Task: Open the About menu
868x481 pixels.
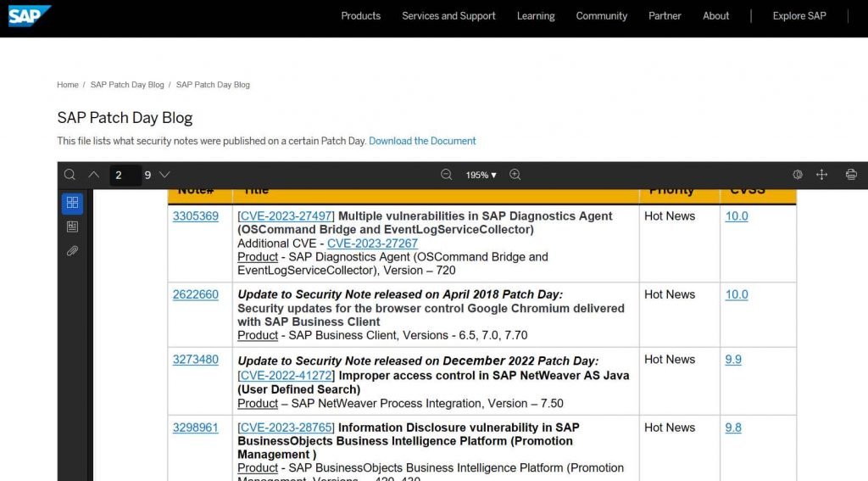Action: click(x=715, y=16)
